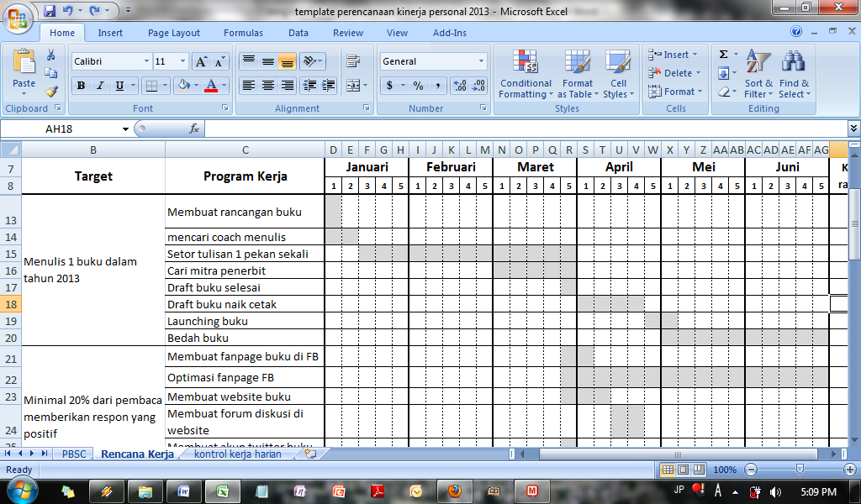The width and height of the screenshot is (861, 504).
Task: Apply comma style format
Action: tap(437, 86)
